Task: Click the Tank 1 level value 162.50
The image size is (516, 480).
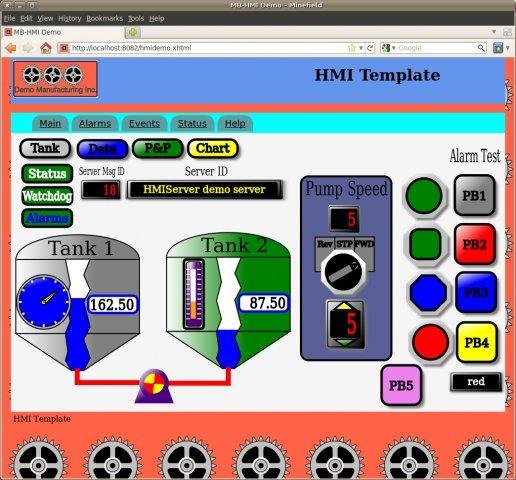Action: click(112, 304)
